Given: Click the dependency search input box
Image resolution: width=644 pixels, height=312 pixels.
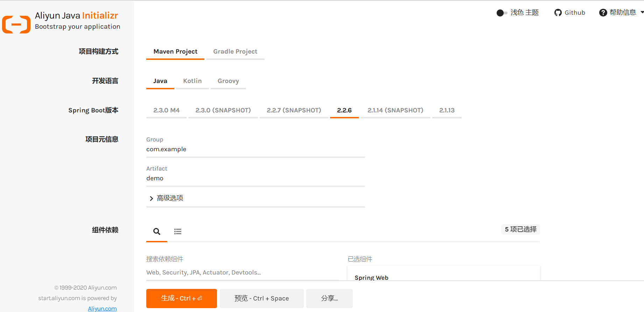Looking at the screenshot, I should coord(242,272).
